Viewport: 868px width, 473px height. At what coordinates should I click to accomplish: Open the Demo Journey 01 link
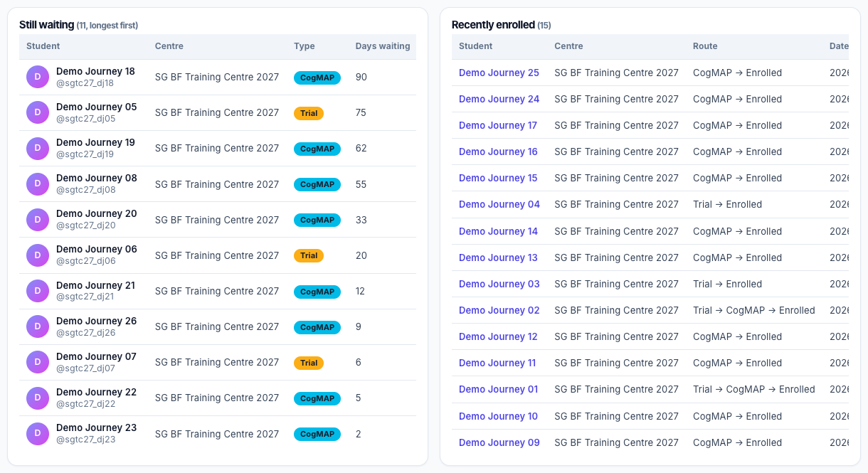point(498,389)
